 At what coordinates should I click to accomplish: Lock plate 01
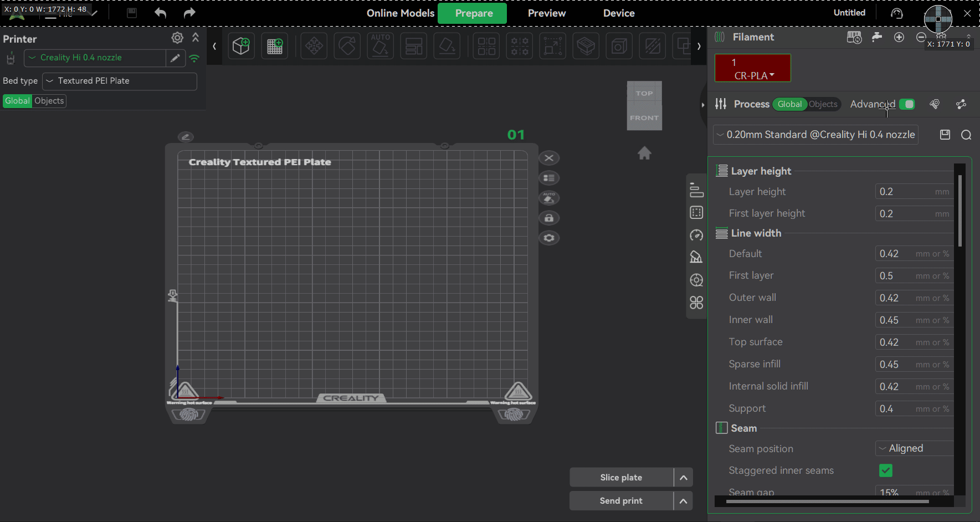(549, 218)
